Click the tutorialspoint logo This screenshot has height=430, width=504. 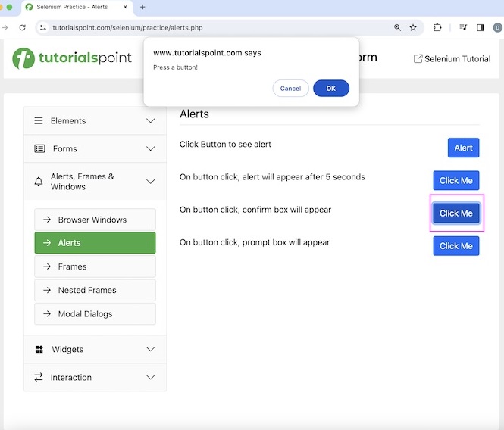[x=72, y=58]
